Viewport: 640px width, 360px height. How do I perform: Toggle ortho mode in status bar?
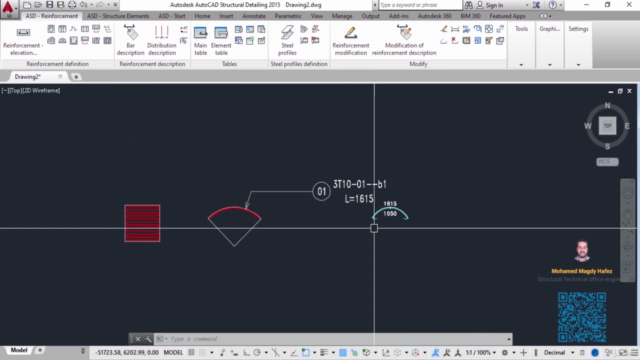pos(246,353)
